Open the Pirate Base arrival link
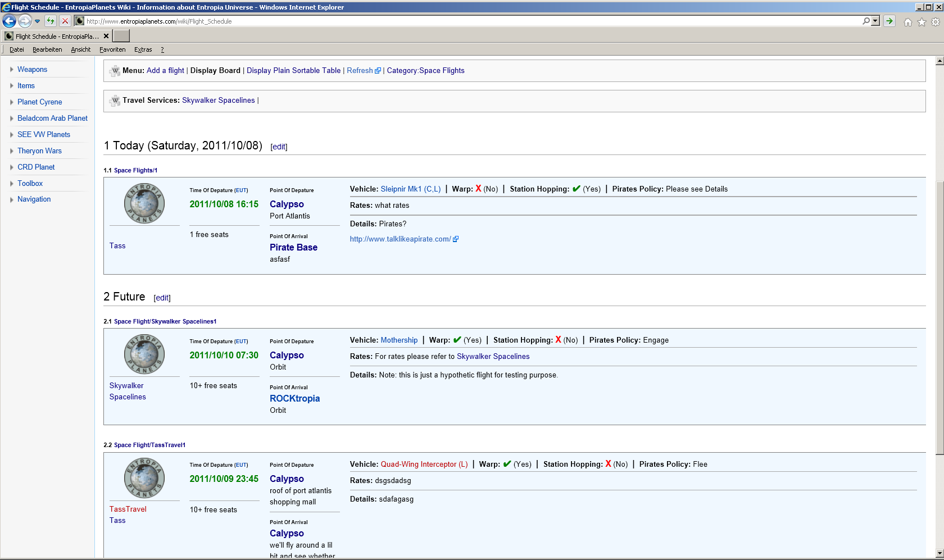 [x=293, y=248]
